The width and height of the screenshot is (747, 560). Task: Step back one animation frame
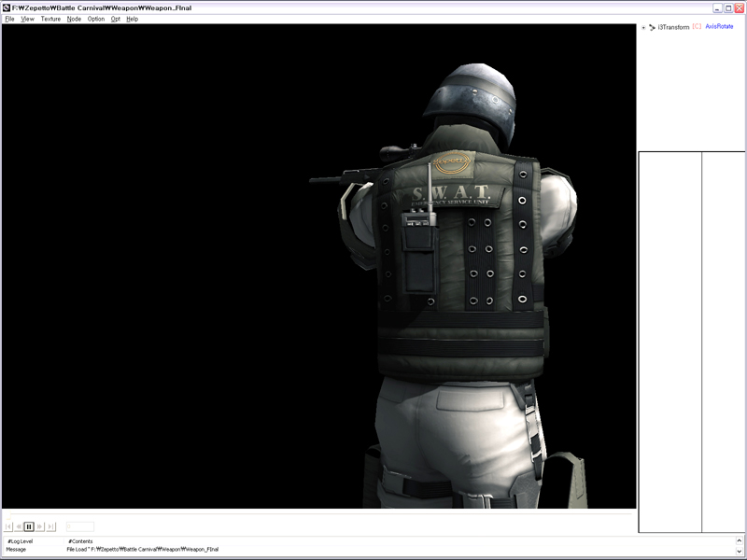point(19,526)
